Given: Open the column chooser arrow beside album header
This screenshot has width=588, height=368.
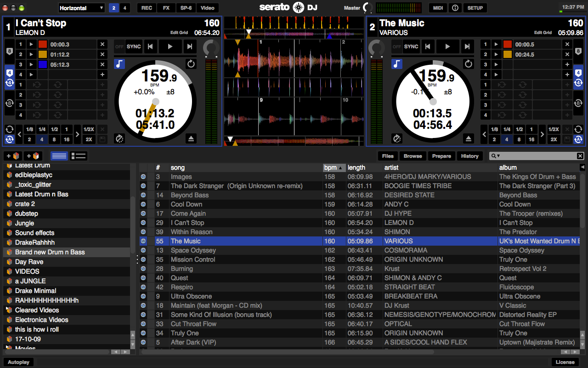Looking at the screenshot, I should coord(583,167).
